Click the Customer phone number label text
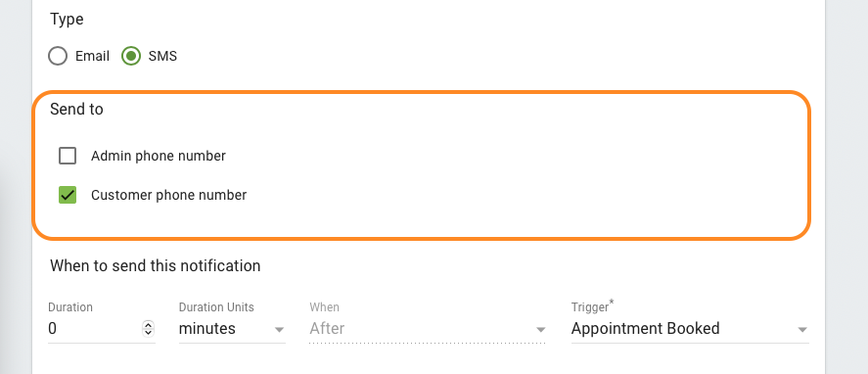 pyautogui.click(x=169, y=195)
